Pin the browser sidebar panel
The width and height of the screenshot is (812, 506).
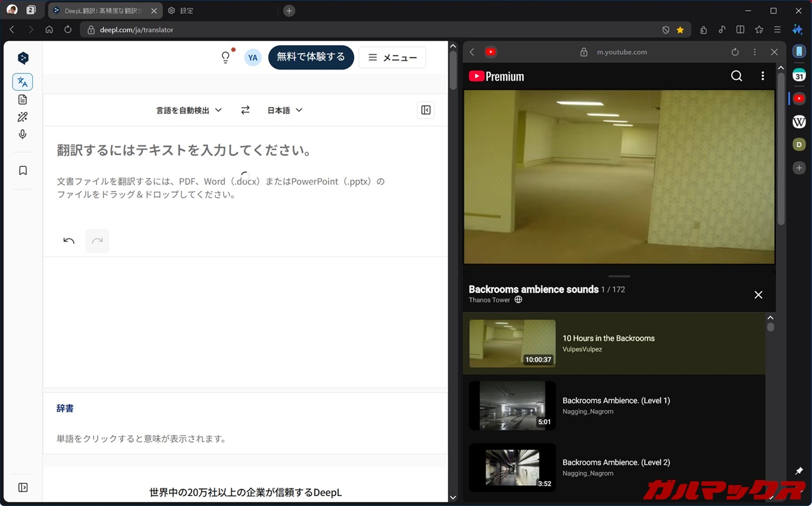pos(799,471)
